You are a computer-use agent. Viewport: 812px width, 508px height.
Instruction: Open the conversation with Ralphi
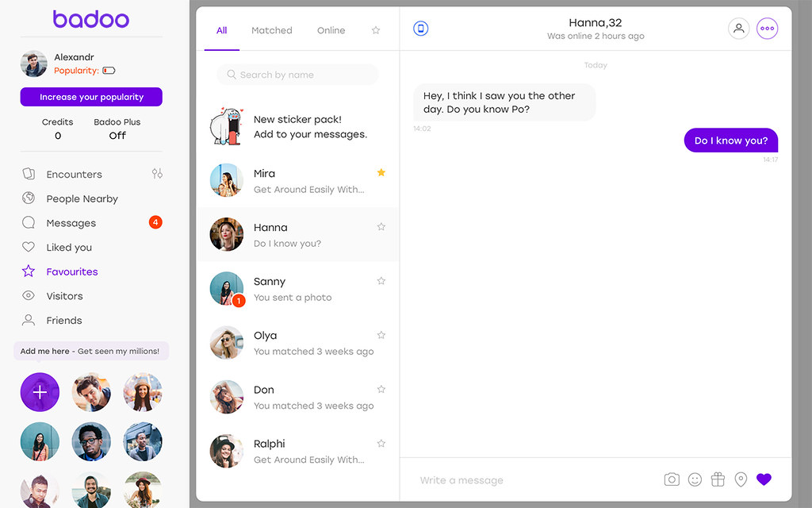298,451
